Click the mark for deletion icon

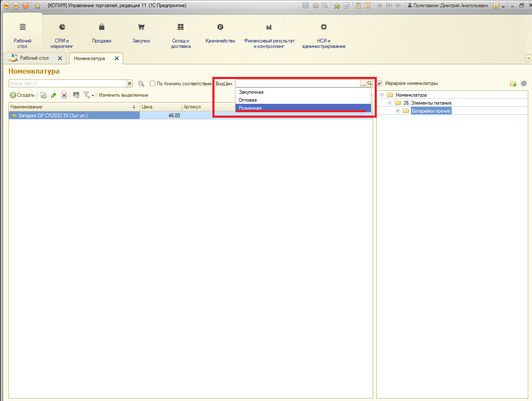click(64, 95)
